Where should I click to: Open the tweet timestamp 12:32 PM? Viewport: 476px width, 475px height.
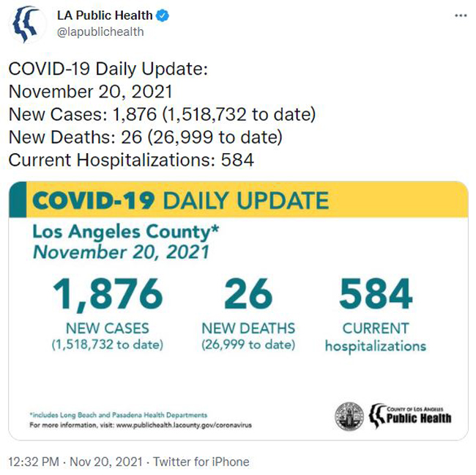[x=34, y=462]
